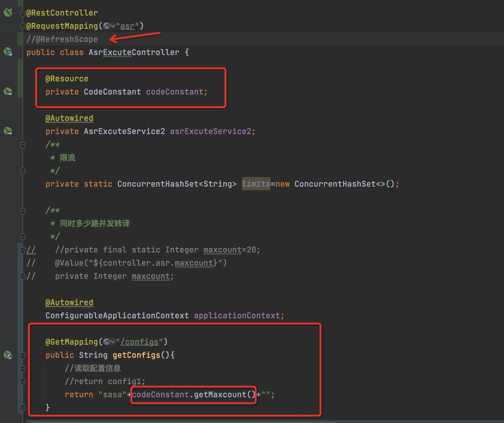Image resolution: width=504 pixels, height=423 pixels.
Task: Collapse the 限流 doc comment fold marker
Action: pos(22,145)
